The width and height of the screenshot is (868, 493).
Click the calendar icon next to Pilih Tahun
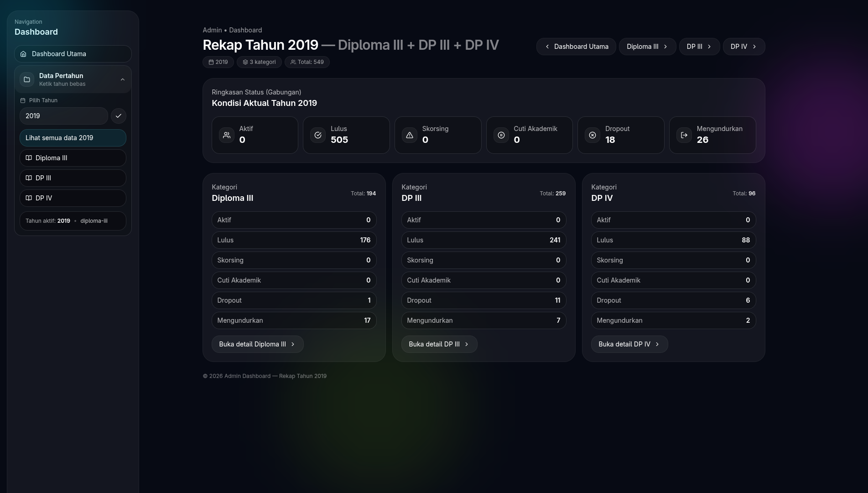pos(23,100)
